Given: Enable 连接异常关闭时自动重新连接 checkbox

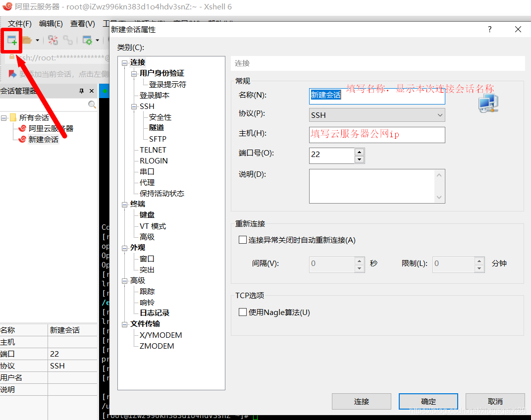Looking at the screenshot, I should [x=242, y=240].
